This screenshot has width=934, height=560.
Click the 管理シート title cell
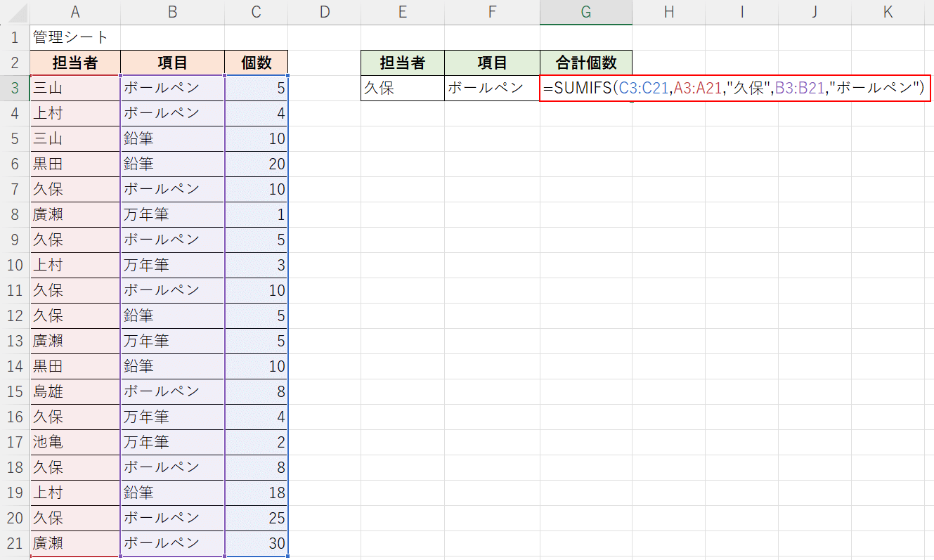(75, 37)
